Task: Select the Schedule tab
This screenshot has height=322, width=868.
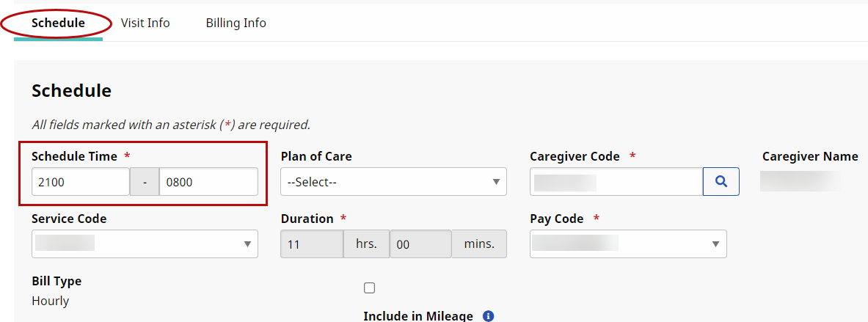Action: tap(58, 23)
